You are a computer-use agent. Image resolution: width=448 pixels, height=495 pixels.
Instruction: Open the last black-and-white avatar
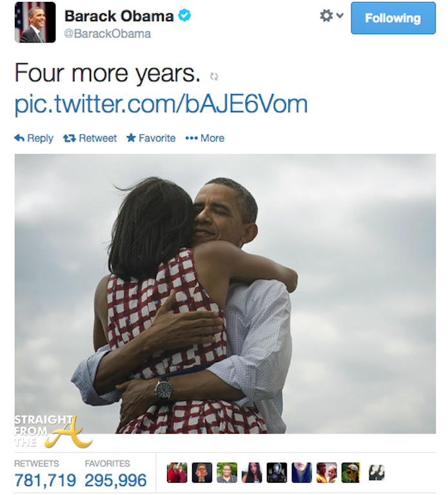[376, 472]
